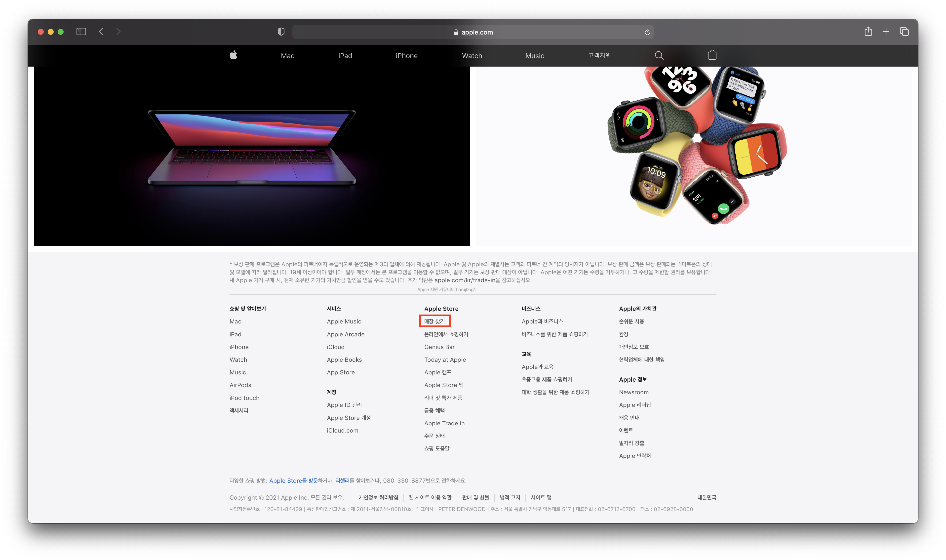Click the Genius Bar link
The image size is (946, 560).
tap(439, 347)
